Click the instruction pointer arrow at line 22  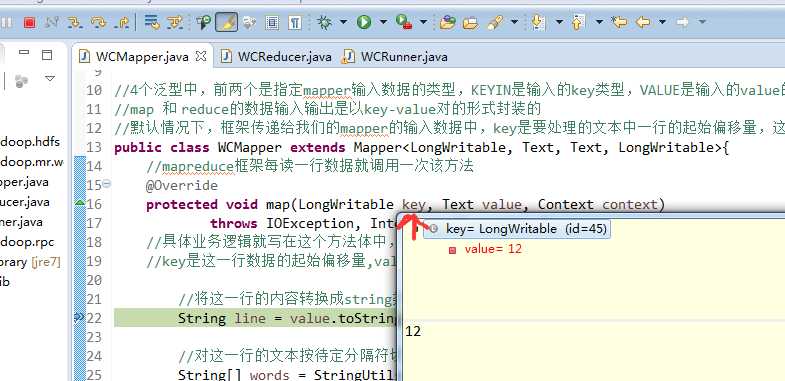click(79, 317)
